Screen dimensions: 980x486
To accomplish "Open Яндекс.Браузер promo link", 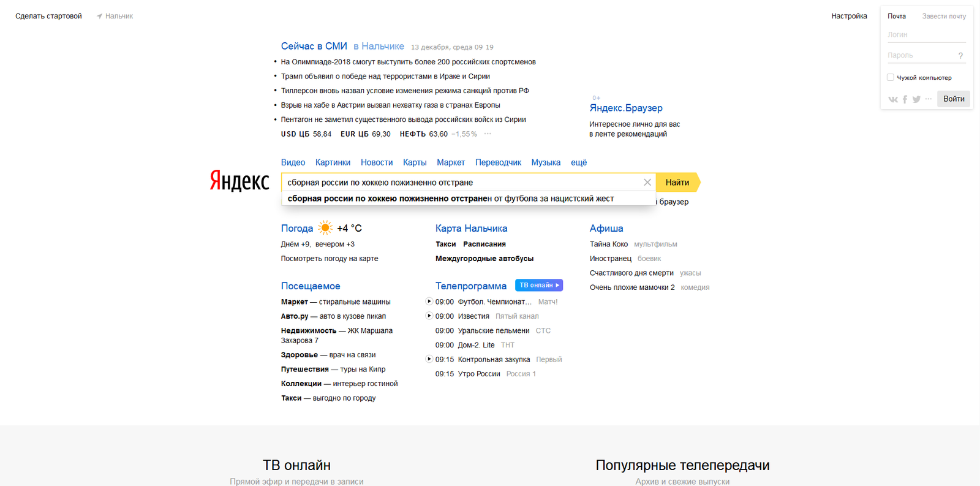I will [626, 108].
